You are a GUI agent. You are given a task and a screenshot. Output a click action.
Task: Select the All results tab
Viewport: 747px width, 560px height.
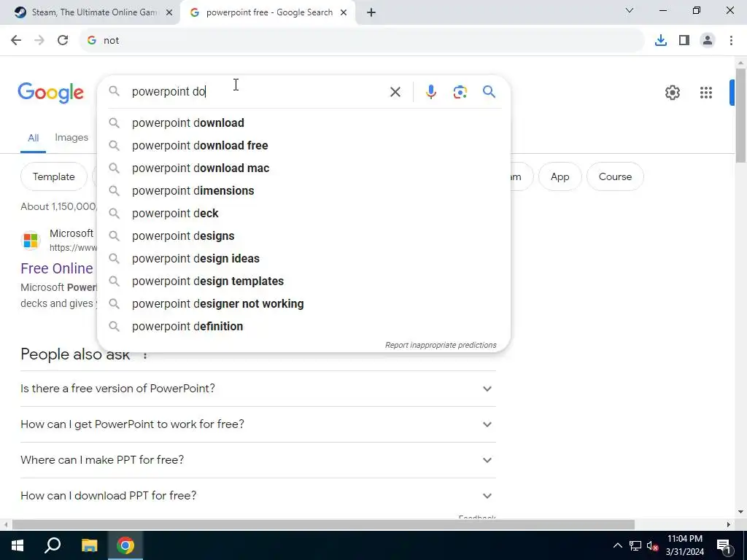33,138
